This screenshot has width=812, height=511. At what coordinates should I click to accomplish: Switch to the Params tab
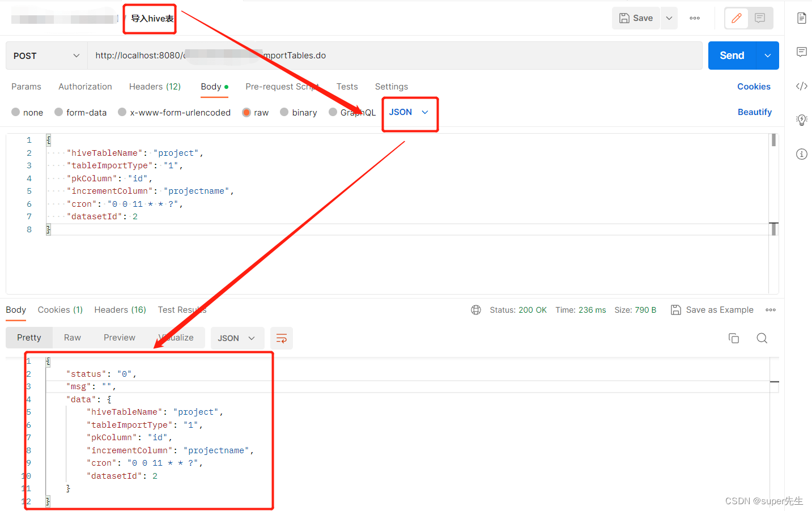tap(26, 87)
